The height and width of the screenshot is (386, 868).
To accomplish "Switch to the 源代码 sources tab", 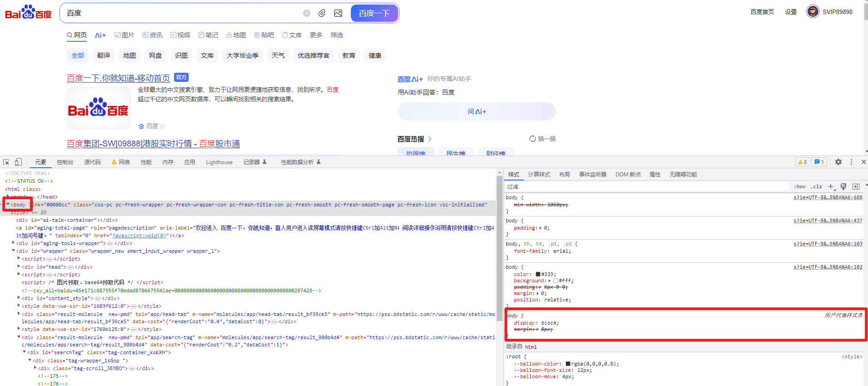I will click(x=92, y=162).
